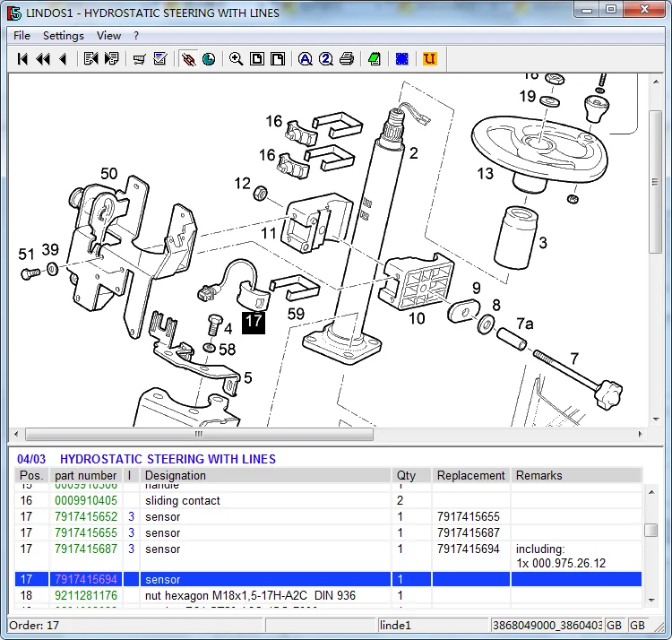Click the second page-view icon
672x640 pixels.
278,59
